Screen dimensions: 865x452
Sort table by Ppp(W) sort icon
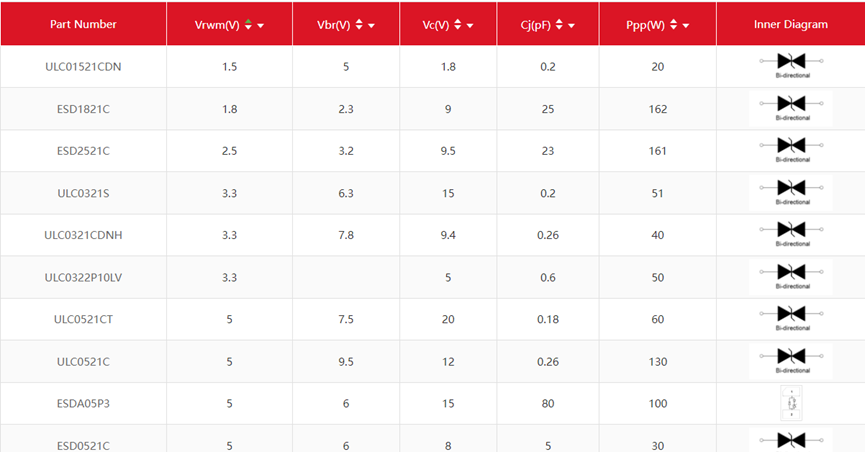673,25
